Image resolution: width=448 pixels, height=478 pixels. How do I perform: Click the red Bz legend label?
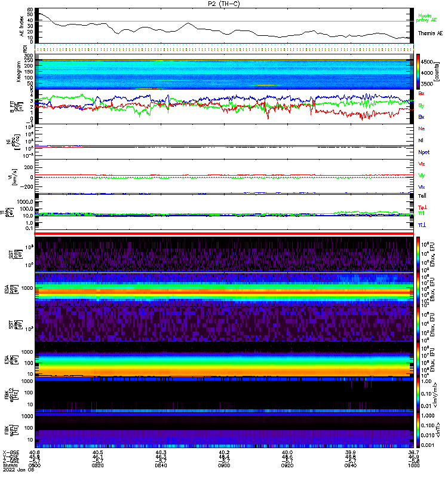tap(421, 93)
